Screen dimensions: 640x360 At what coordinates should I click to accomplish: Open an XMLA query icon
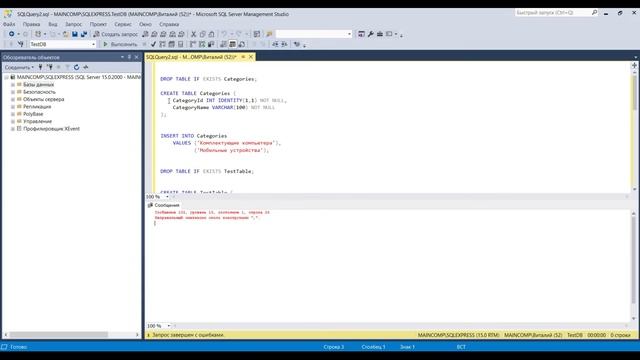[x=172, y=34]
